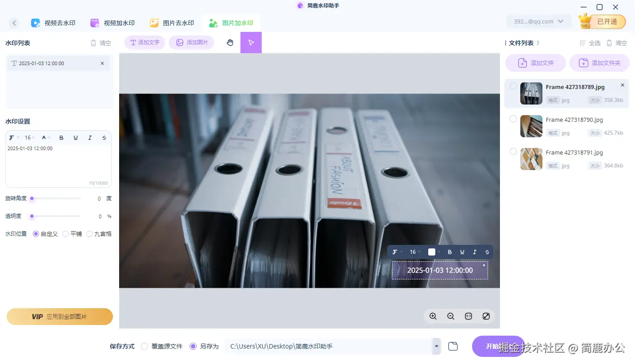Click the white color swatch in floating toolbar

click(x=431, y=252)
